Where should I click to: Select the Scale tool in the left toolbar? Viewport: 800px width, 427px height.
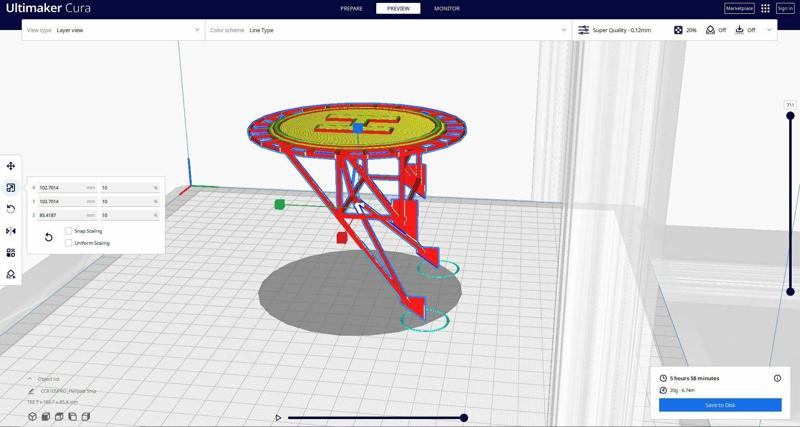pyautogui.click(x=11, y=188)
